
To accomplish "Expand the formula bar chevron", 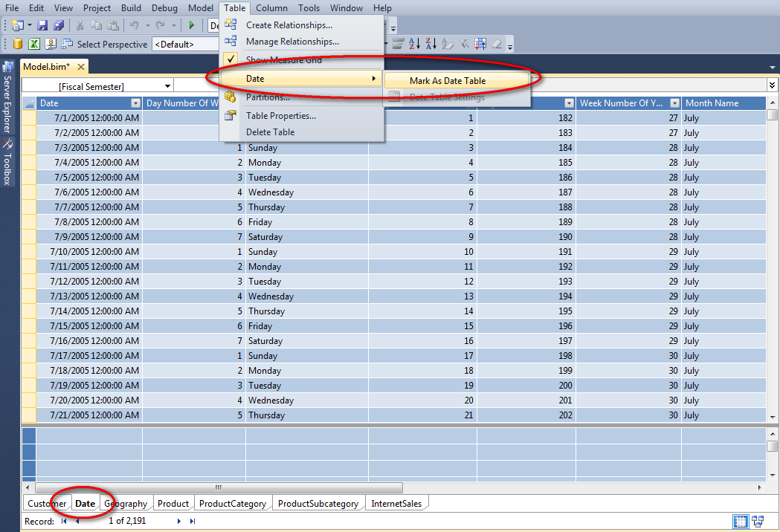I will 772,85.
